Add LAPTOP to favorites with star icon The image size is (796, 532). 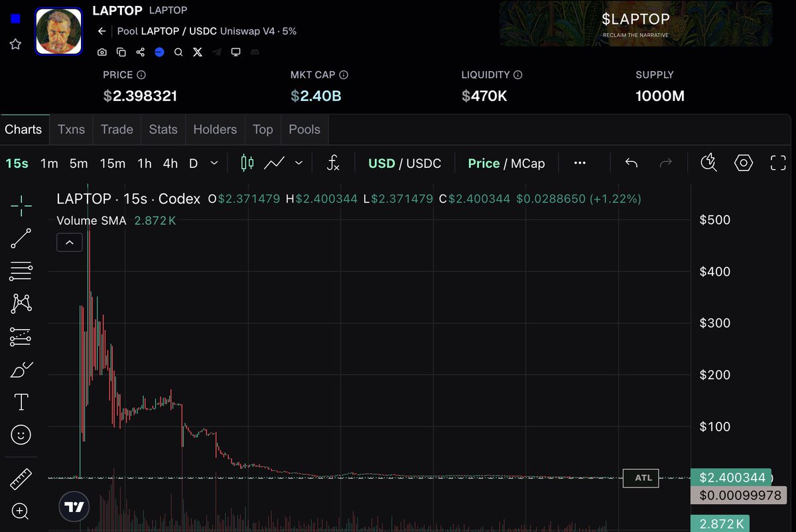tap(15, 44)
